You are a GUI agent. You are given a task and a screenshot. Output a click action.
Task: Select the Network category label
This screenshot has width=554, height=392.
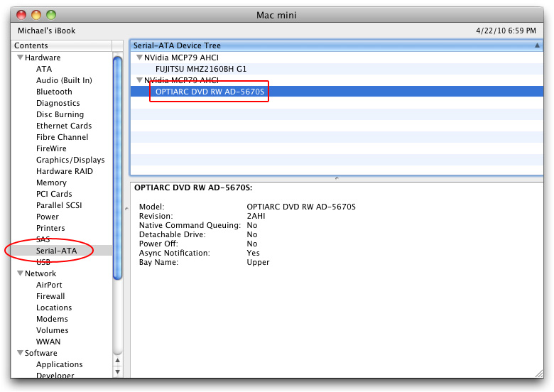tap(40, 273)
